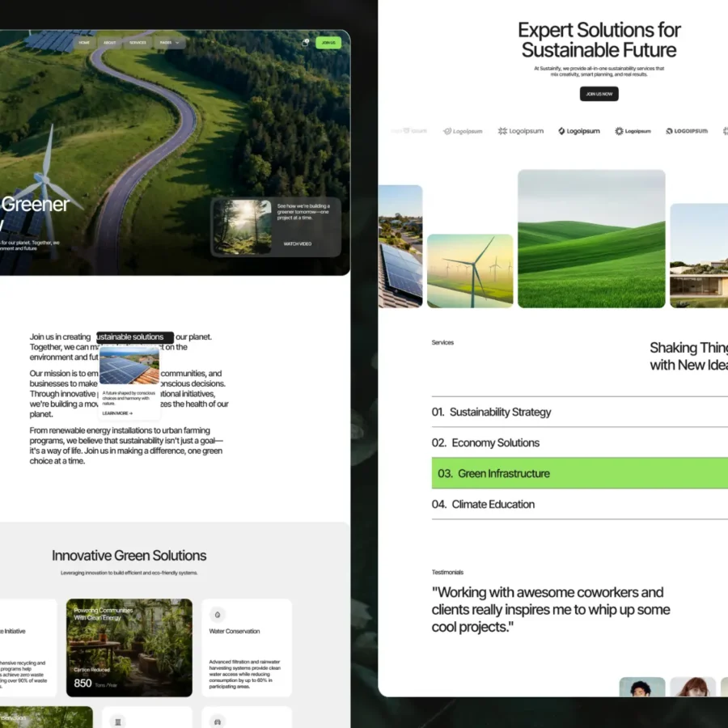Image resolution: width=728 pixels, height=728 pixels.
Task: Click the uppercase LOGOIPSUM logo
Action: click(687, 131)
